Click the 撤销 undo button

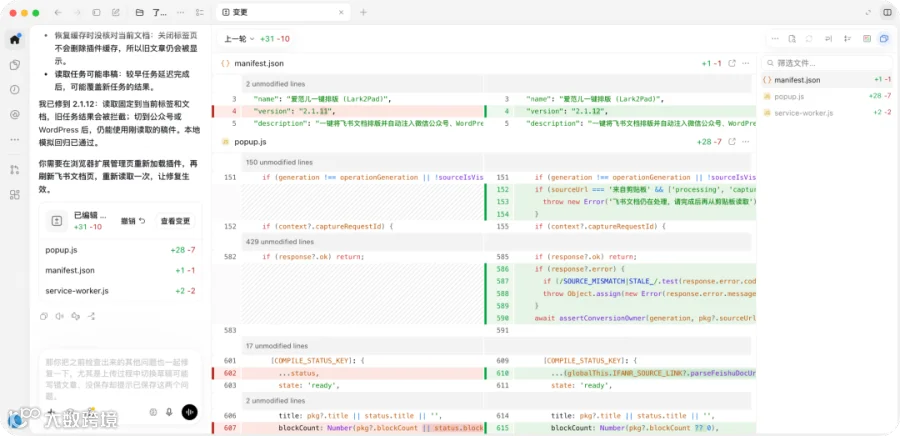[133, 221]
